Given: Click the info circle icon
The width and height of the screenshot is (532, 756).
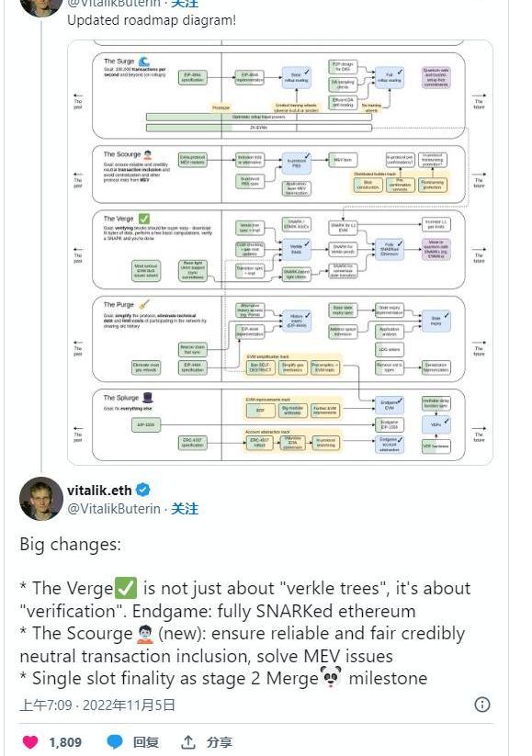Looking at the screenshot, I should [x=482, y=705].
